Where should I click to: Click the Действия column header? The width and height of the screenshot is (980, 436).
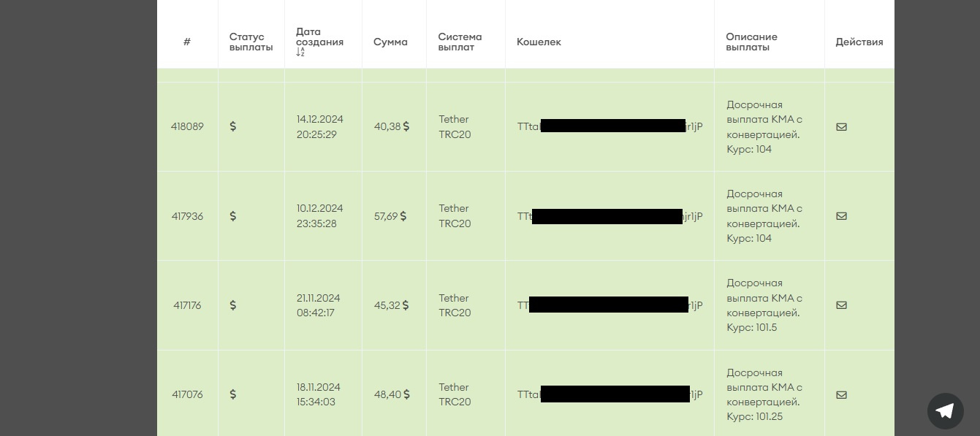click(859, 42)
